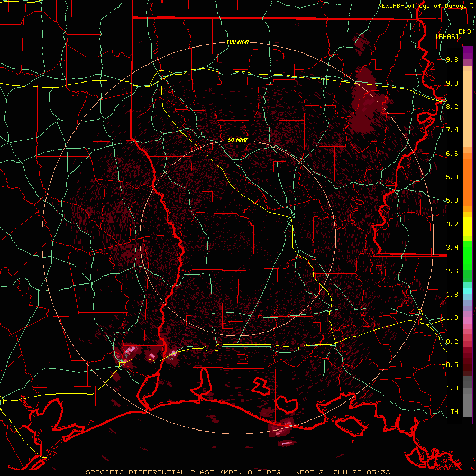Select the 3.4 legend value
Viewport: 476px width, 476px height.
coord(452,248)
